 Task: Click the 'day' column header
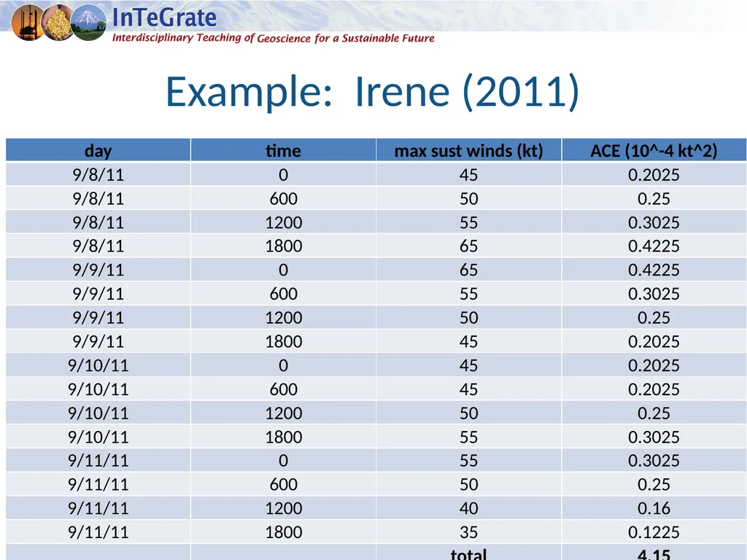tap(98, 150)
